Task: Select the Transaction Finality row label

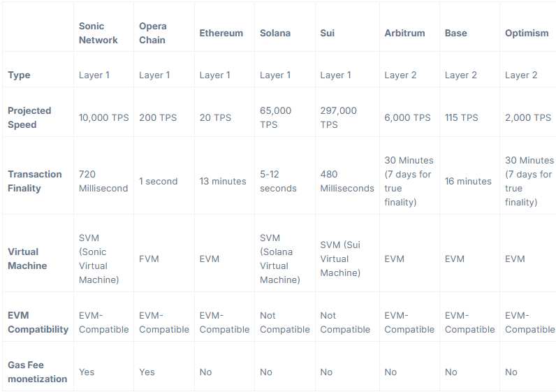Action: (35, 181)
